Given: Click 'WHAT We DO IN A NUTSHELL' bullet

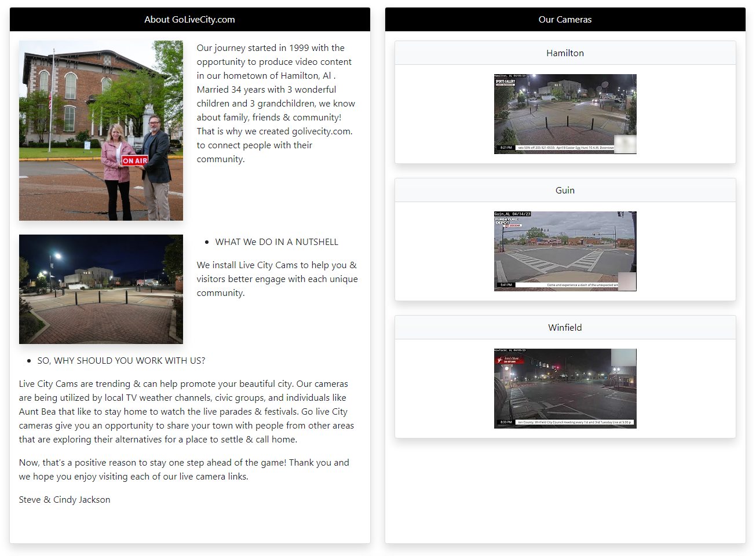Looking at the screenshot, I should (276, 242).
